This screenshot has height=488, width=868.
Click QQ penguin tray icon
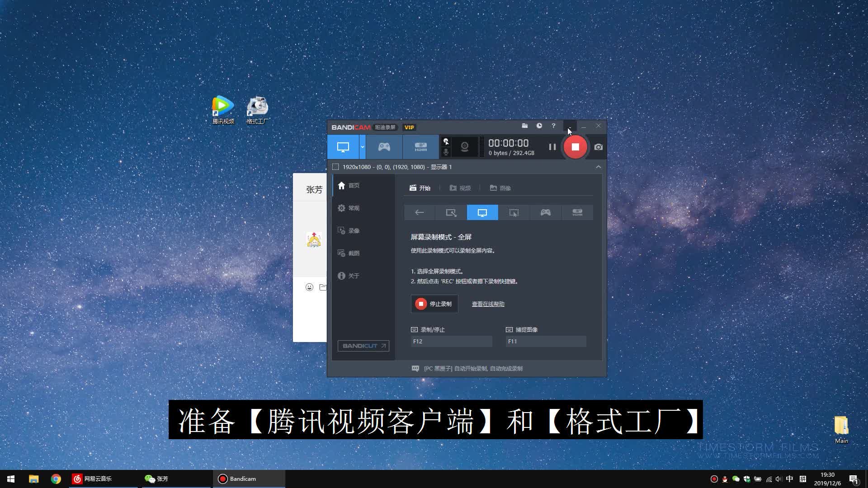click(x=725, y=479)
